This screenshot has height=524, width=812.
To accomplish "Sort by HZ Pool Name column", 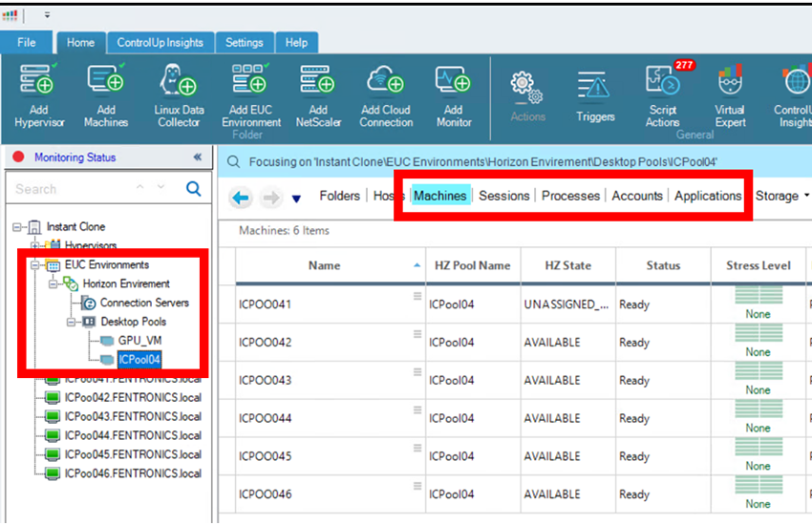I will click(x=473, y=266).
